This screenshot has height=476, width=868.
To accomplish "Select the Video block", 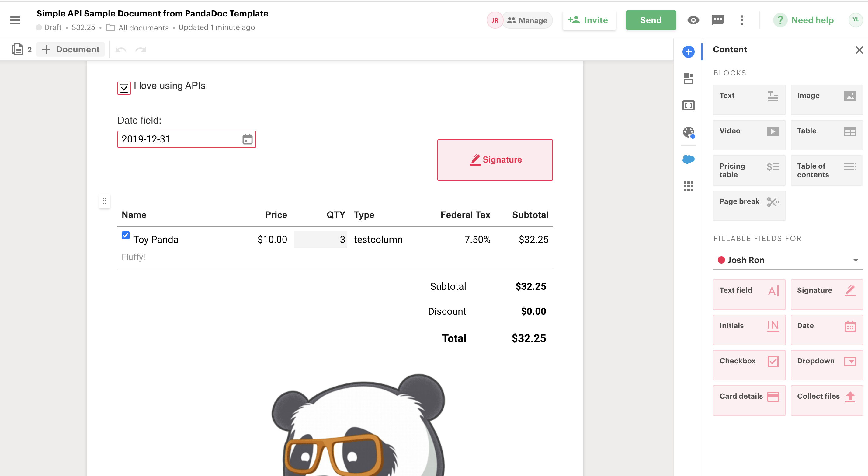I will click(x=749, y=135).
